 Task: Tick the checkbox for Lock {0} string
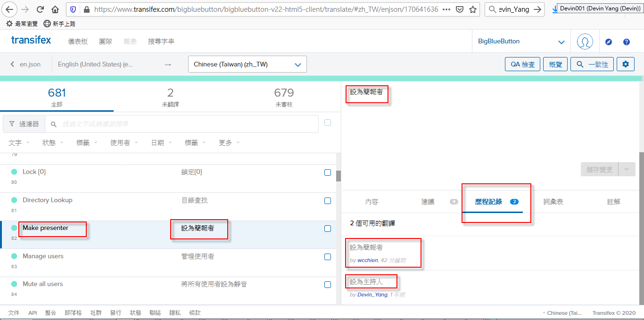[x=328, y=172]
